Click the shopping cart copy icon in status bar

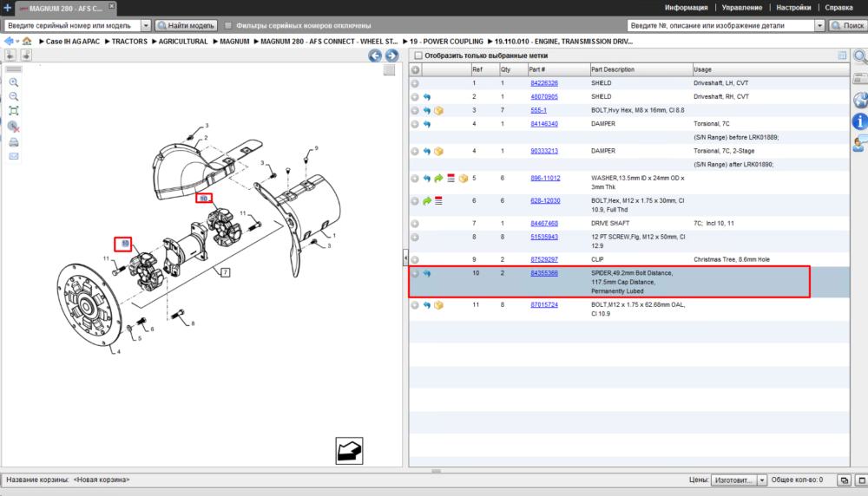(x=845, y=480)
